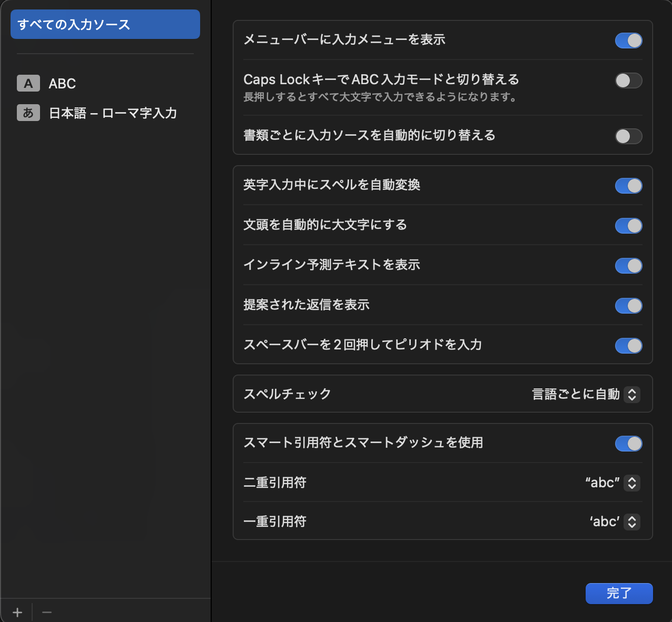672x622 pixels.
Task: Click the plus icon to add input source
Action: pyautogui.click(x=17, y=613)
